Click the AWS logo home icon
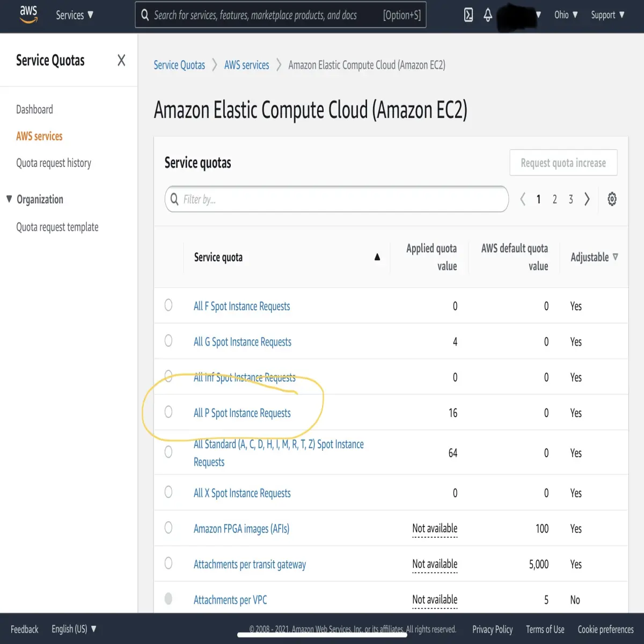Viewport: 644px width, 644px height. [x=28, y=14]
